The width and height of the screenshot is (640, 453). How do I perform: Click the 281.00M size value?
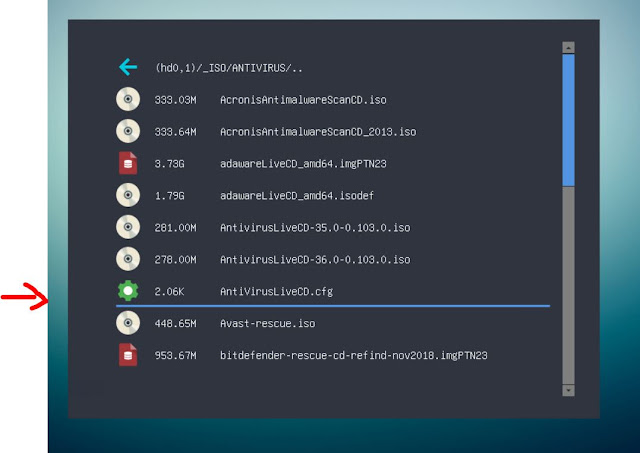176,227
